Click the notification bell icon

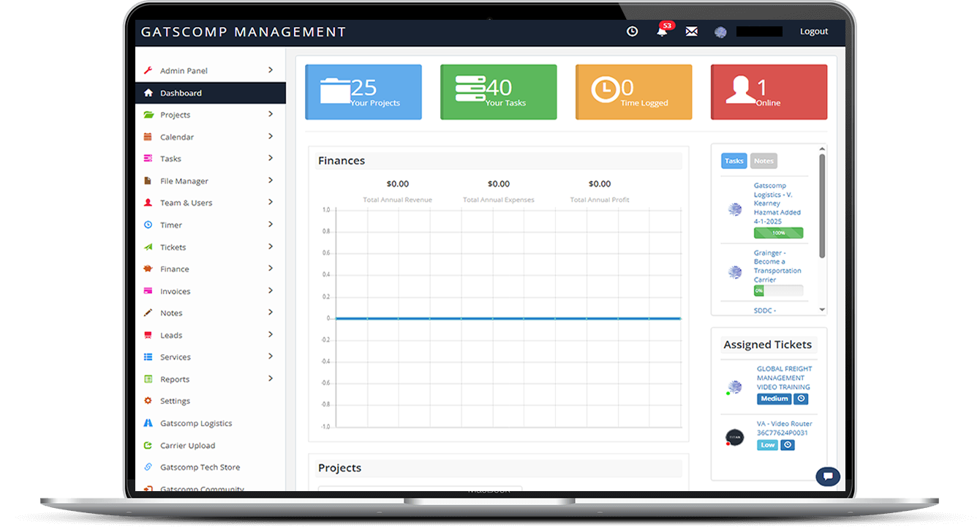(662, 32)
